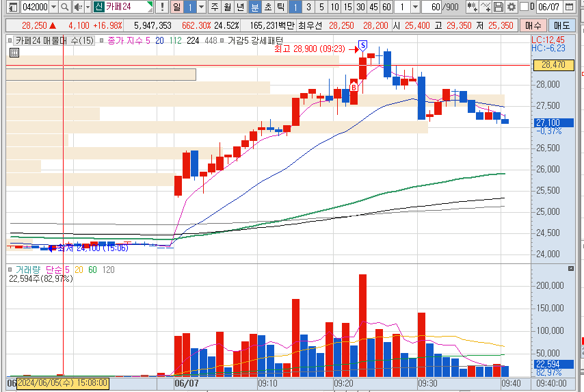Viewport: 584px width, 392px height.
Task: Select the 초 second chart period
Action: click(x=268, y=7)
